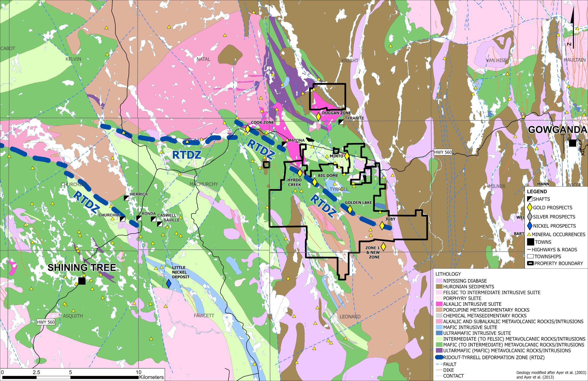Click the Alkalic Intrusive Suite legend swatch
This screenshot has width=588, height=381.
[438, 304]
